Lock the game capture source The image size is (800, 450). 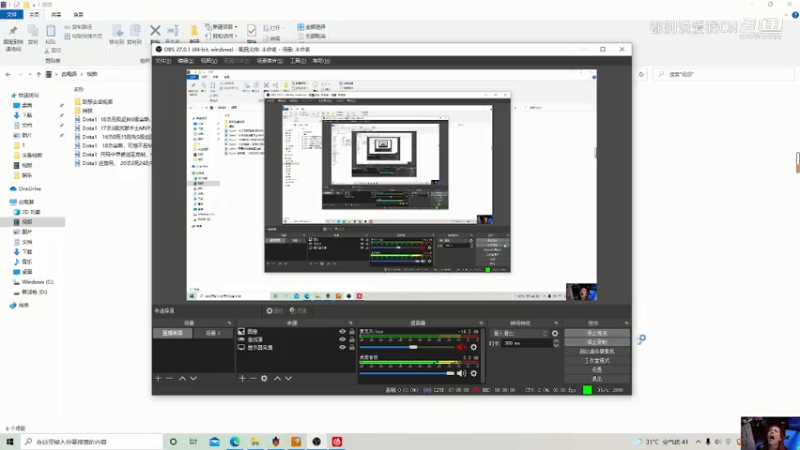pyautogui.click(x=352, y=339)
